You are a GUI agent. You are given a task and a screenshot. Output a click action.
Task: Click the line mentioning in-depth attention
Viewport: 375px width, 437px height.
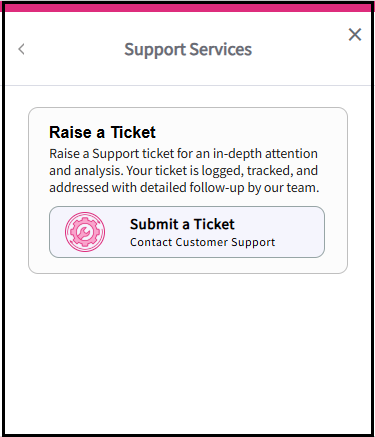click(x=183, y=154)
